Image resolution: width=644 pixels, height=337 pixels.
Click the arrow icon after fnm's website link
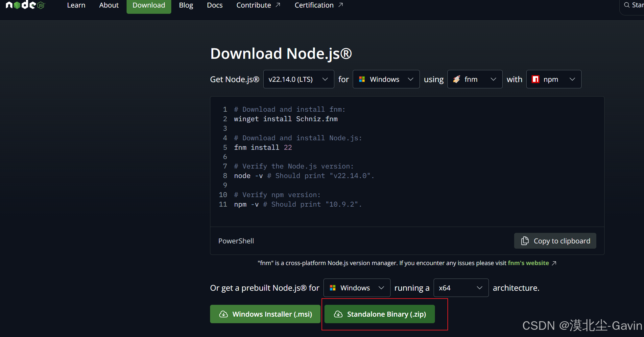pyautogui.click(x=554, y=263)
